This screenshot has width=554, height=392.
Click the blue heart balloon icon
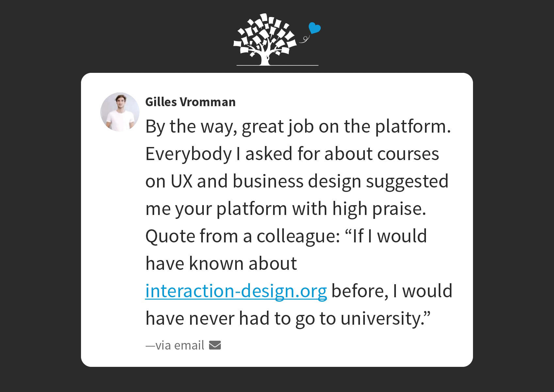(315, 28)
